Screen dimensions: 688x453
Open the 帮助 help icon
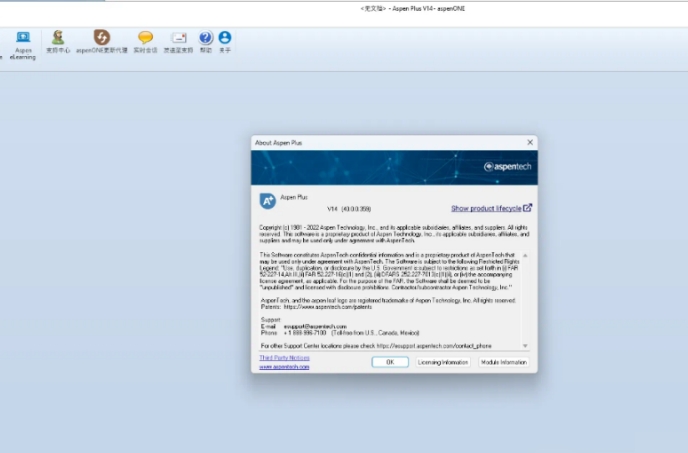coord(206,38)
